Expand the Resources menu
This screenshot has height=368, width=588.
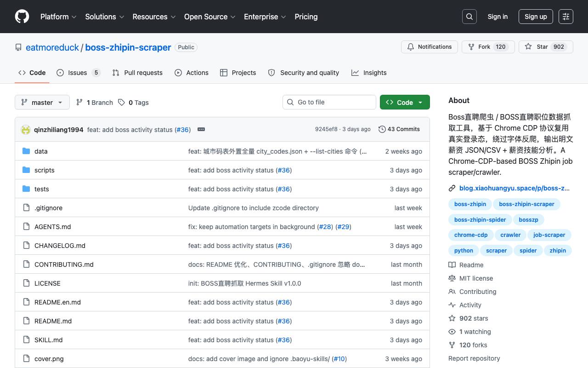[154, 17]
